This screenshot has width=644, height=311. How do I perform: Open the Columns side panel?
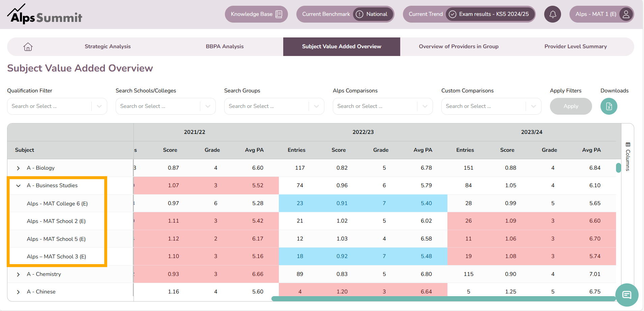[628, 157]
